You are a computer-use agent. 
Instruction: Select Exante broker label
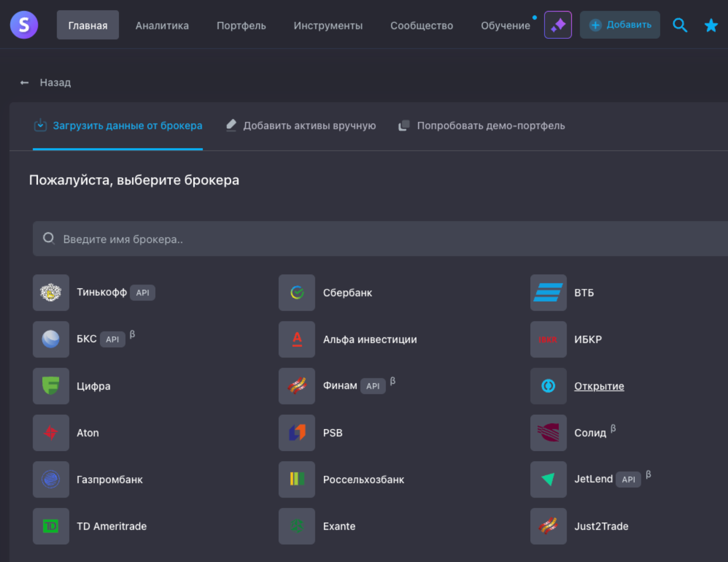[x=339, y=526]
